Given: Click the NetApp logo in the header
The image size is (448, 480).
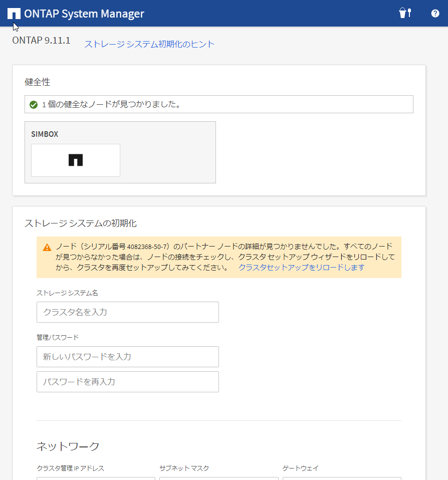Looking at the screenshot, I should pyautogui.click(x=14, y=14).
